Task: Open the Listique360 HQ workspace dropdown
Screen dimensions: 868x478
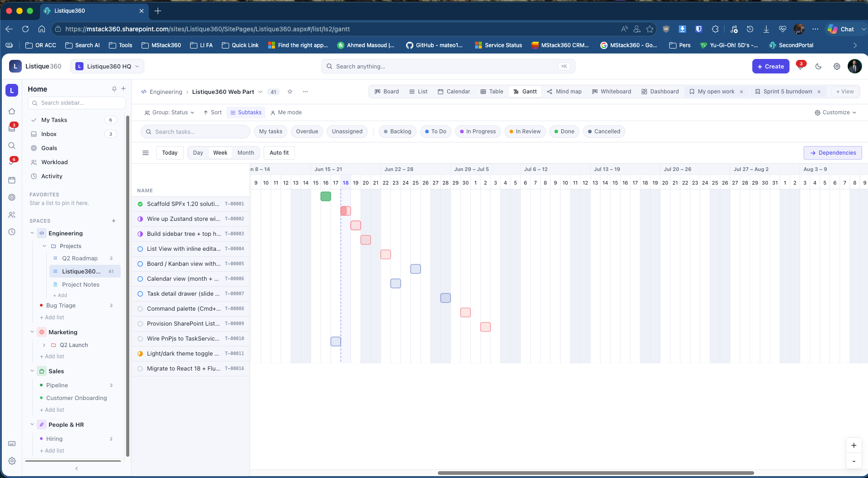Action: tap(107, 66)
